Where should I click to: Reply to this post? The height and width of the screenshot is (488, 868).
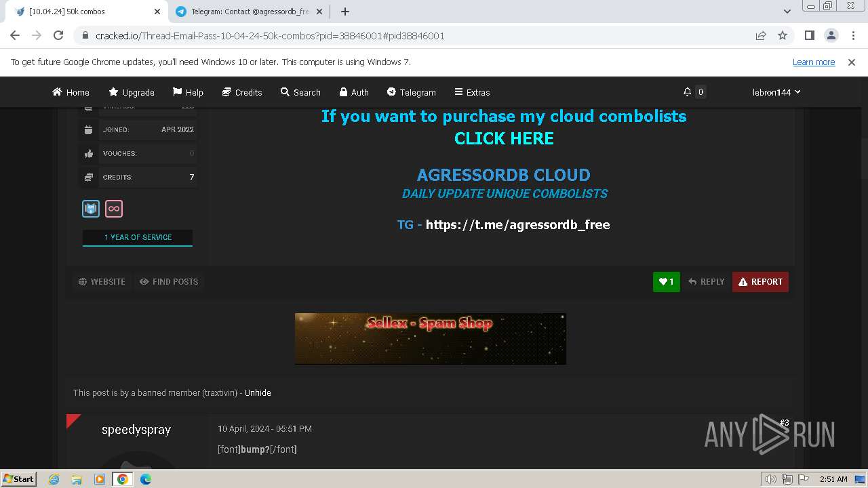(706, 282)
